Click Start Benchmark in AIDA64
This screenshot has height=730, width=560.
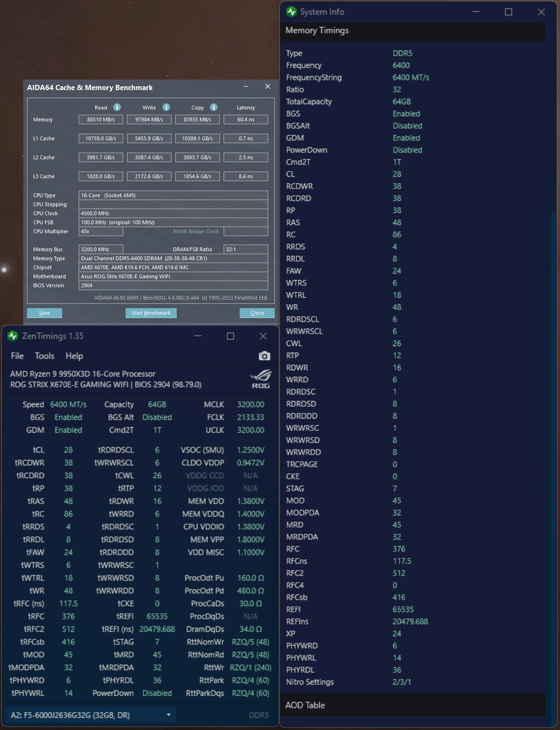click(x=151, y=313)
